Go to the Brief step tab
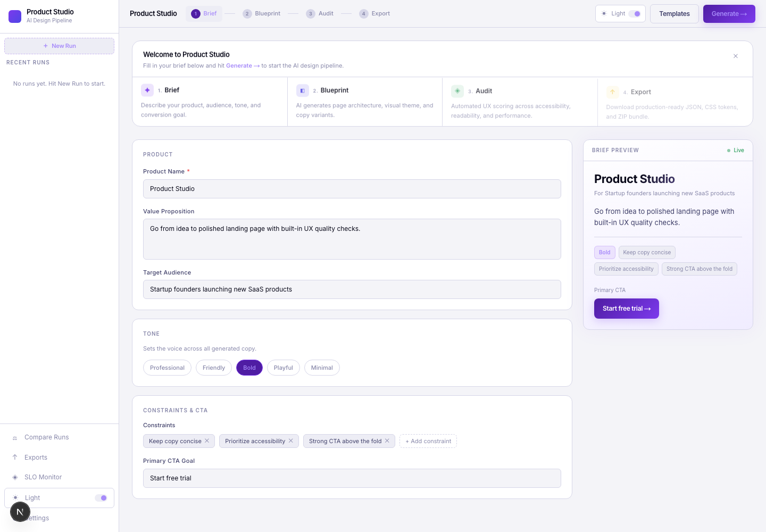 [x=204, y=14]
